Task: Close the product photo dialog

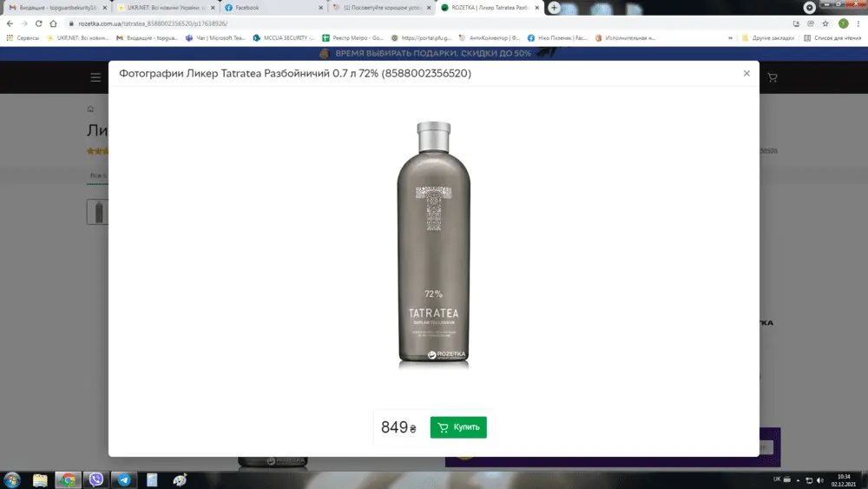Action: coord(746,74)
